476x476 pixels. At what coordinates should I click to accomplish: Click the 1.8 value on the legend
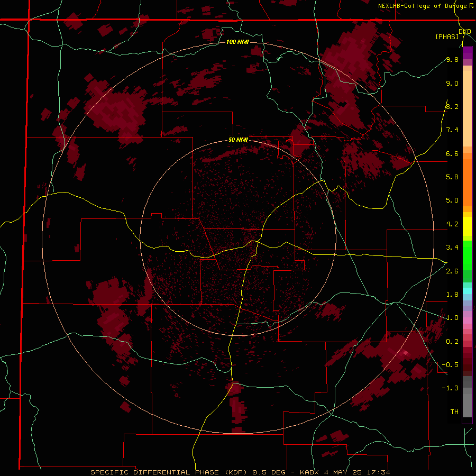452,294
